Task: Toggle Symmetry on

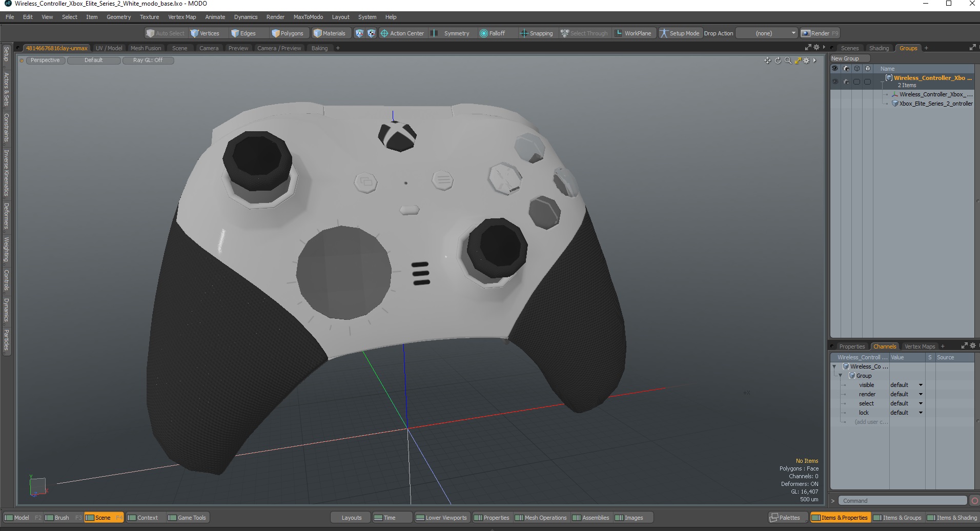Action: (x=451, y=33)
